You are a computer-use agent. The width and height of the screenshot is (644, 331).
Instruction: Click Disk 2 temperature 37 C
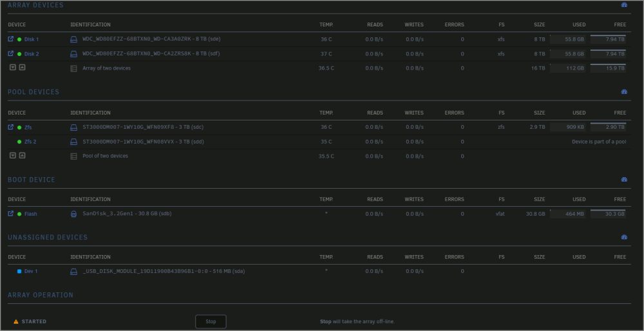click(x=327, y=54)
